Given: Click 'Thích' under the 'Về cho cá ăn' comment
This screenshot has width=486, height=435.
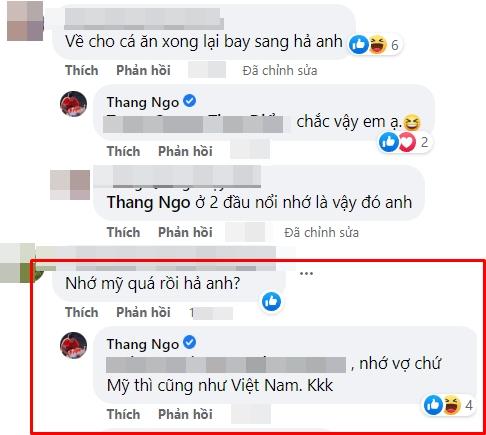Looking at the screenshot, I should tap(82, 70).
